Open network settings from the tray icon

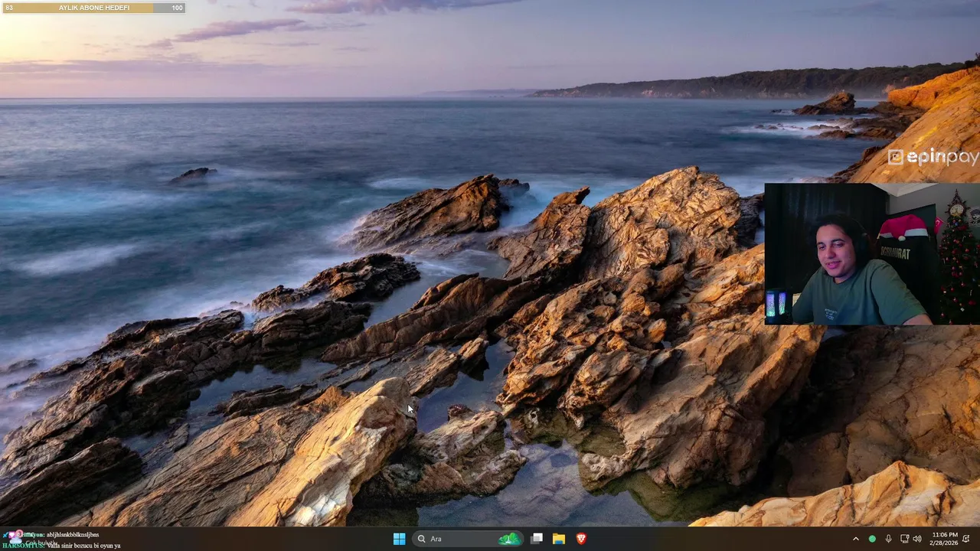coord(904,539)
